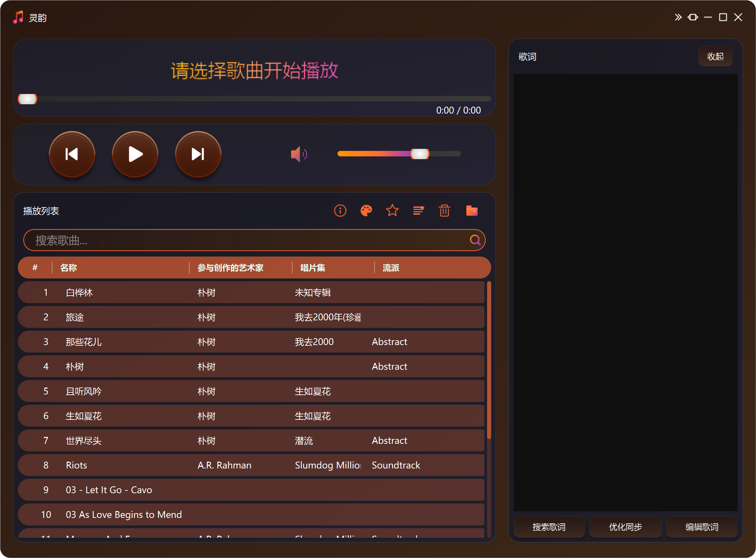Click the sort playlist icon
The width and height of the screenshot is (756, 558).
(x=418, y=210)
